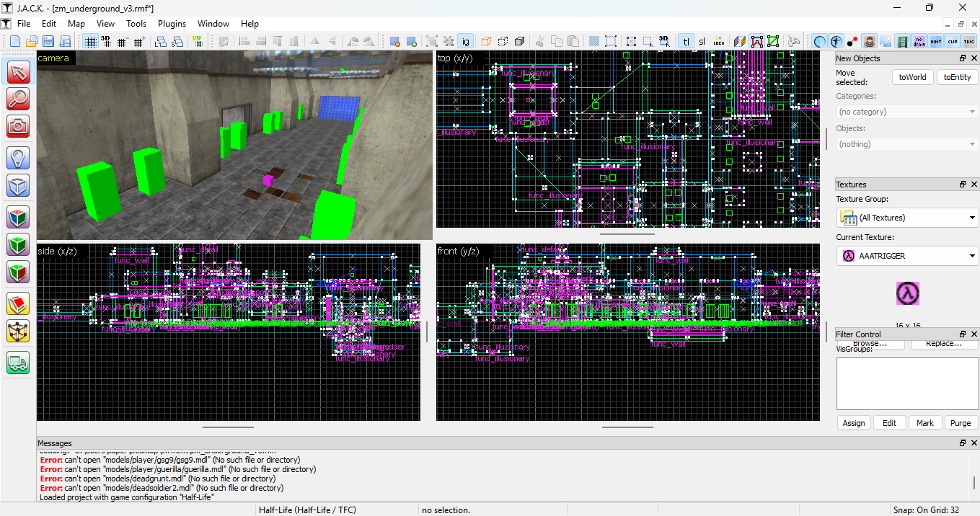Click the Mark VisGroup button
This screenshot has width=980, height=516.
(x=925, y=423)
